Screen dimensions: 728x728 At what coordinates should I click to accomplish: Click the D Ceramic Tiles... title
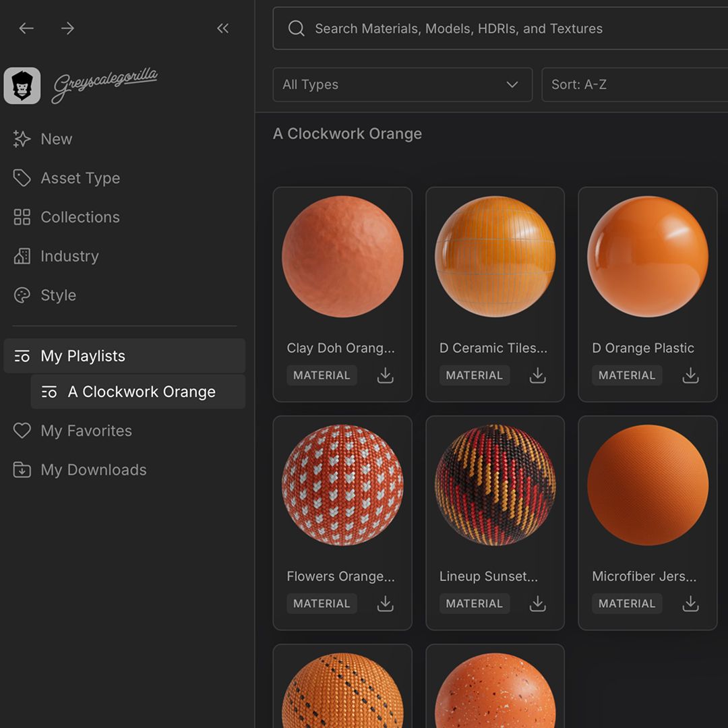[493, 348]
